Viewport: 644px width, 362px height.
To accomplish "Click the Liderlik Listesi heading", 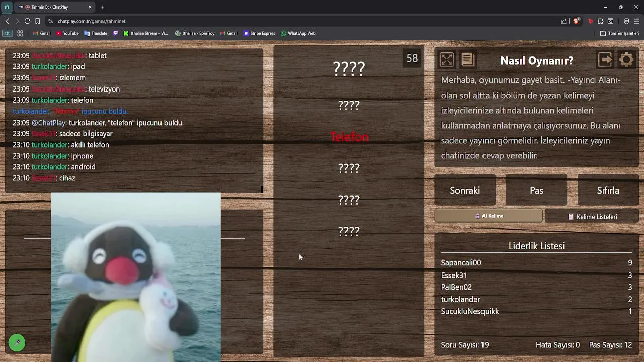I will [x=536, y=246].
